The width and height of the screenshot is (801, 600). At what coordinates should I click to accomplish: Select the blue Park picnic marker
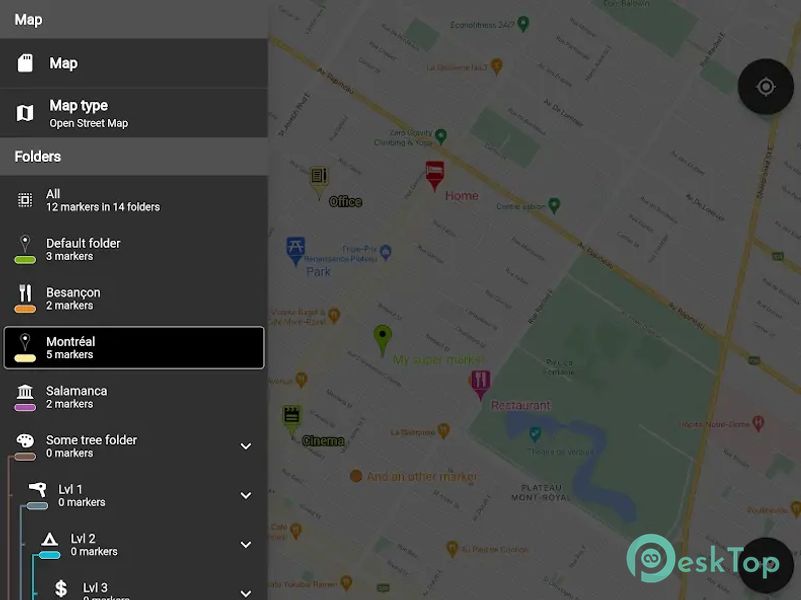pos(295,250)
